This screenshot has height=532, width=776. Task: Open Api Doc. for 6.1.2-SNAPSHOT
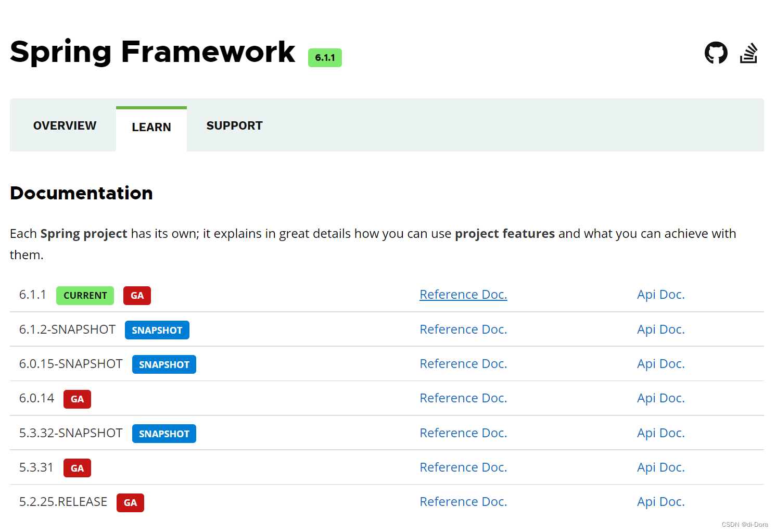(660, 330)
